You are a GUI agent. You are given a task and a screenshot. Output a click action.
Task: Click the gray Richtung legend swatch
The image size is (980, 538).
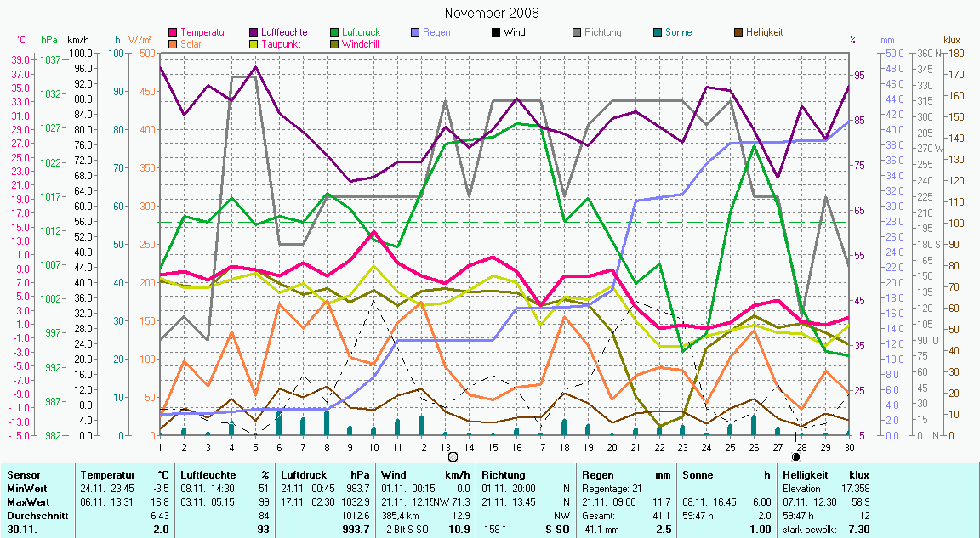[577, 33]
